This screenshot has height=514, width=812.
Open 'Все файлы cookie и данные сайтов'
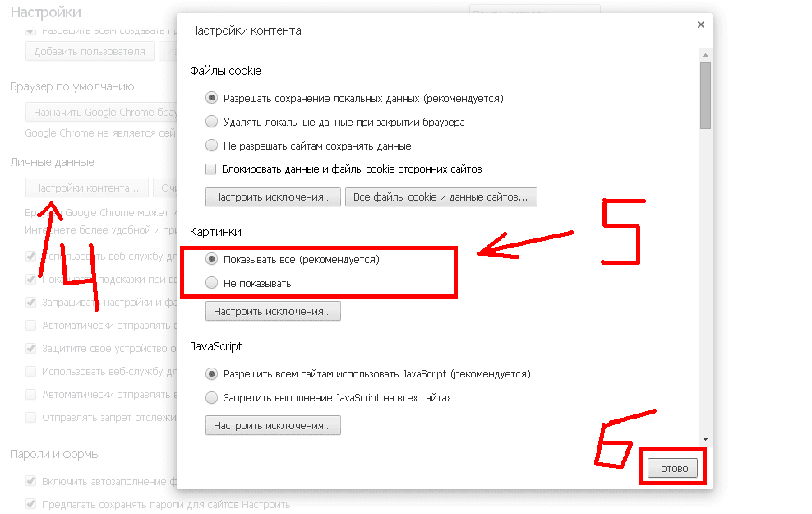tap(441, 197)
